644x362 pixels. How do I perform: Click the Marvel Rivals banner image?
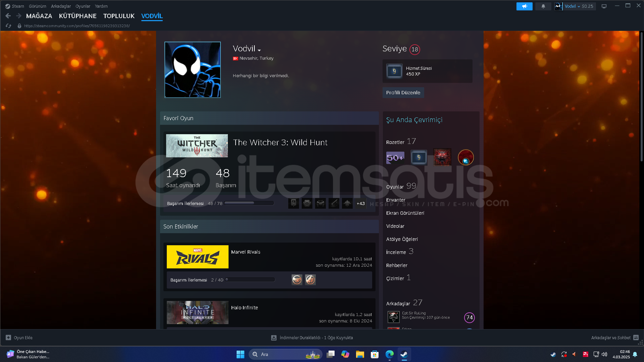coord(198,257)
